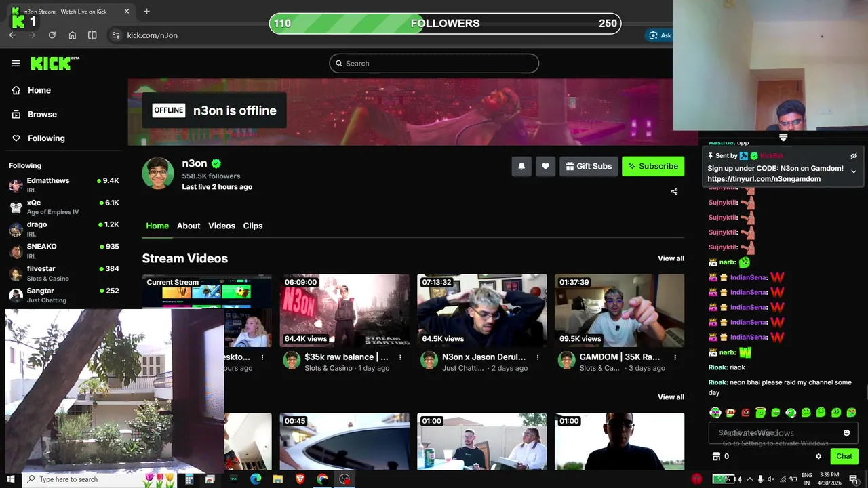Screen dimensions: 868x488
Task: Click the Gift Subs button
Action: click(588, 166)
